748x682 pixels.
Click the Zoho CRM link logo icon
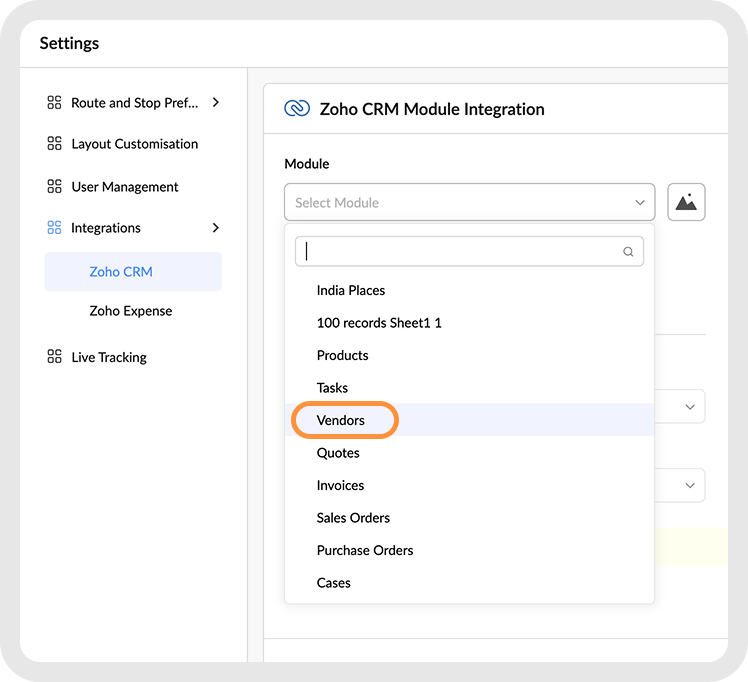click(x=296, y=109)
